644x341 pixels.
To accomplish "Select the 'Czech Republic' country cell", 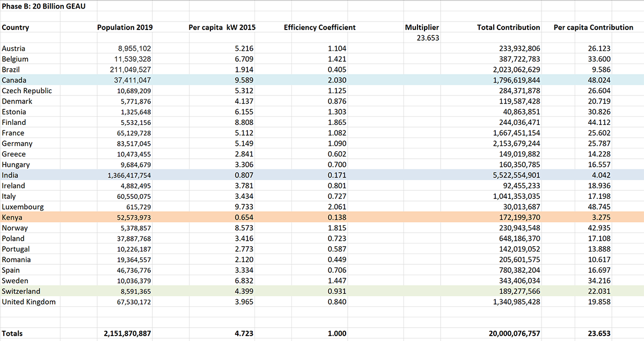I will coord(27,91).
